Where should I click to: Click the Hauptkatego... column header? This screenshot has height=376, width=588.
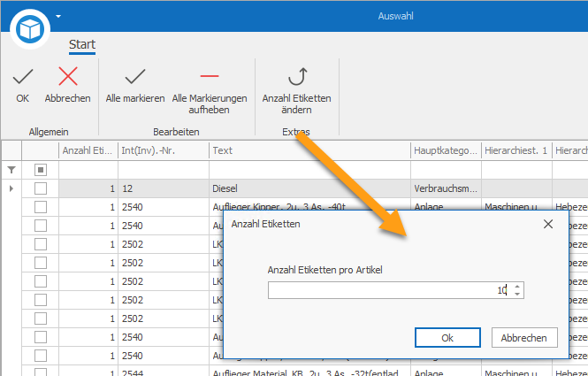446,150
